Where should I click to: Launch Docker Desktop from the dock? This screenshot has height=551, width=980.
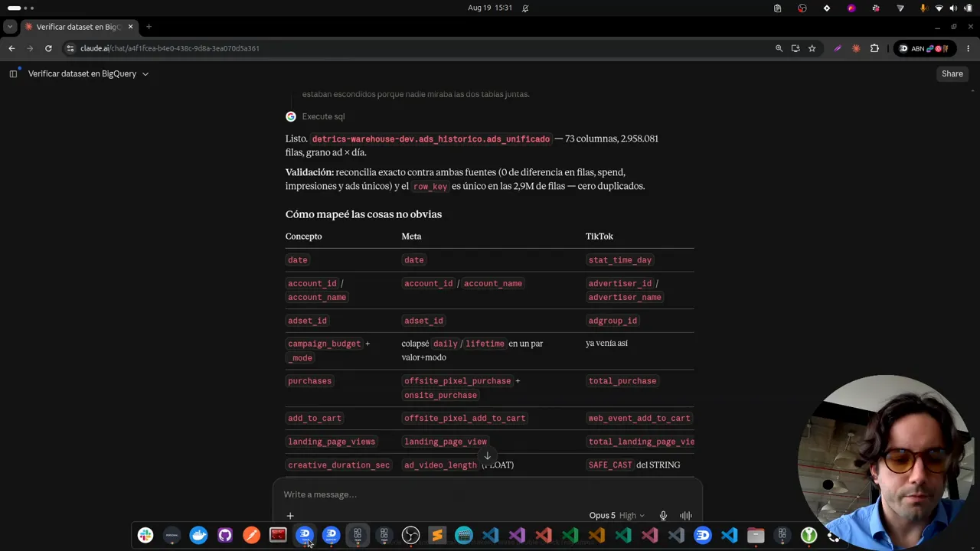198,536
